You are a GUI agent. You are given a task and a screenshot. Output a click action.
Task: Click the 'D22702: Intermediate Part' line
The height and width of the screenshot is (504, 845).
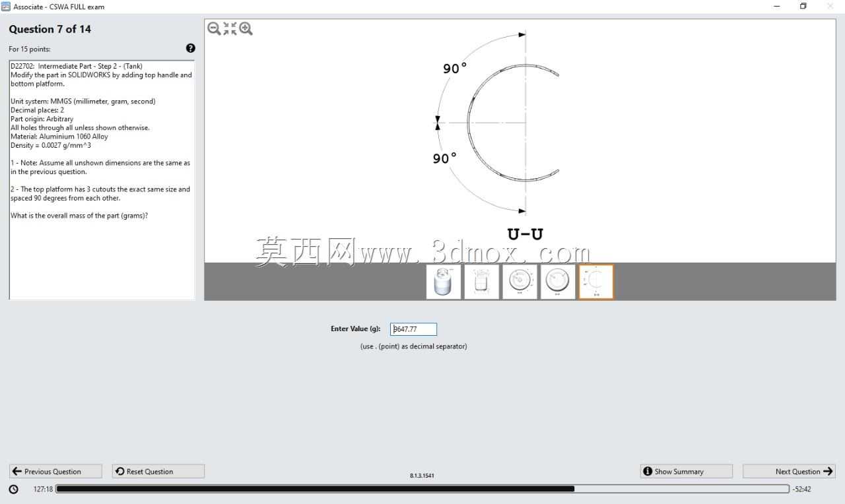pyautogui.click(x=76, y=66)
